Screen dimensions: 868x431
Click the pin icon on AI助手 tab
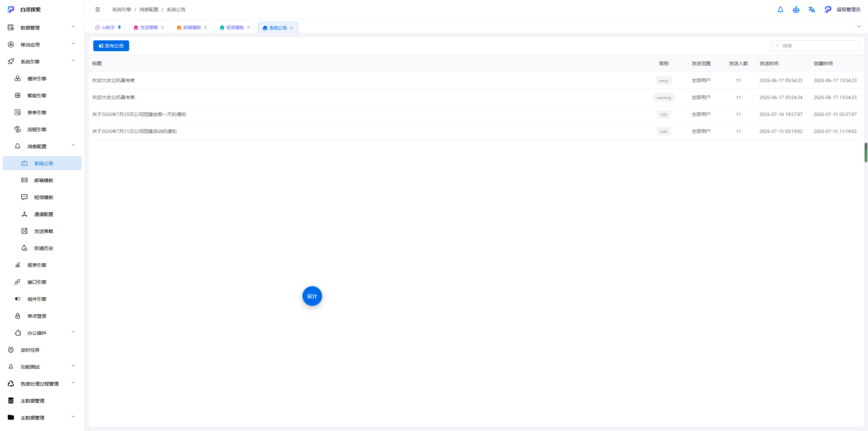tap(119, 27)
